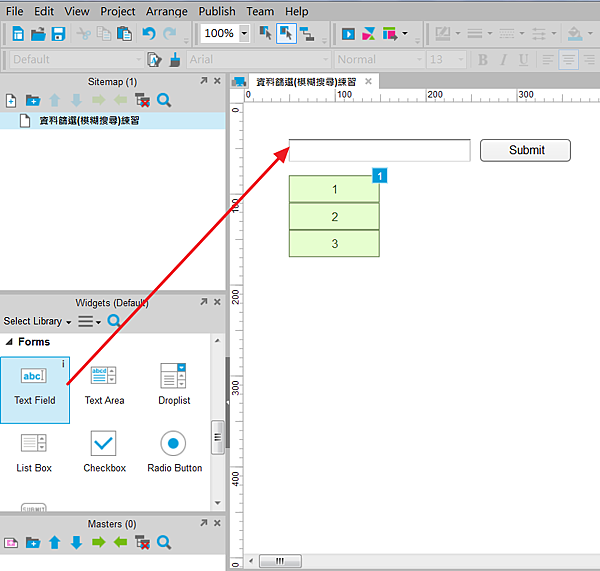Open the Publish menu
The height and width of the screenshot is (571, 600).
coord(217,11)
